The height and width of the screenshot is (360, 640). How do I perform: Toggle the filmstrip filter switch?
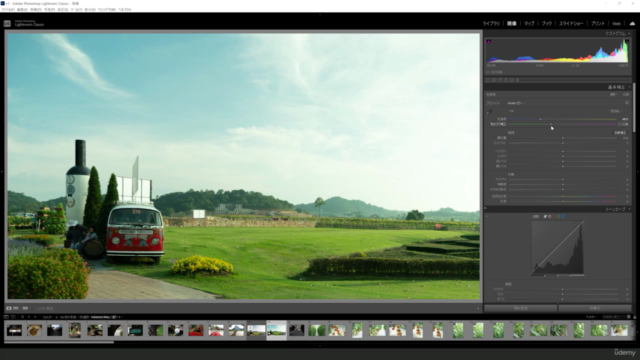(634, 317)
